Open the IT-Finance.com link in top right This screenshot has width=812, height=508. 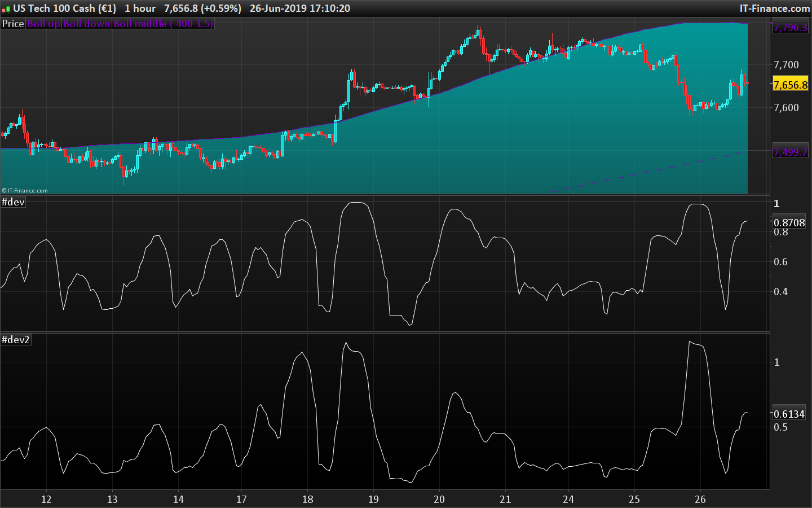(775, 8)
